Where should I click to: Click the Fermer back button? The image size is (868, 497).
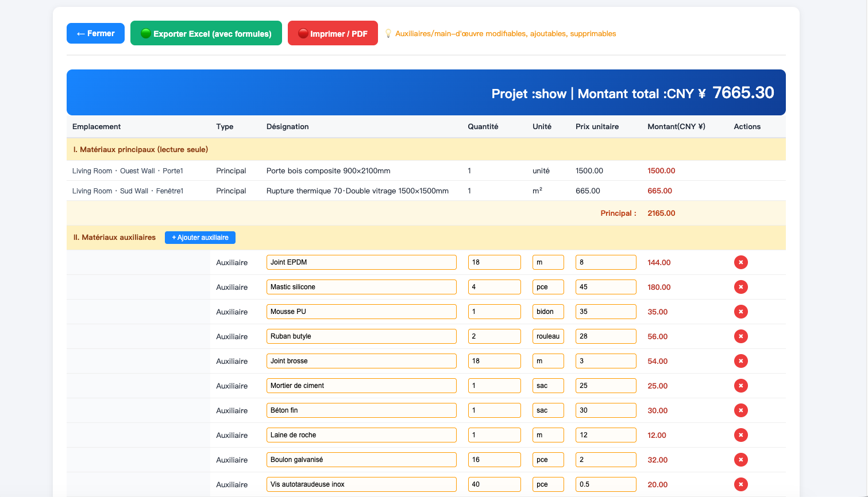(x=95, y=33)
